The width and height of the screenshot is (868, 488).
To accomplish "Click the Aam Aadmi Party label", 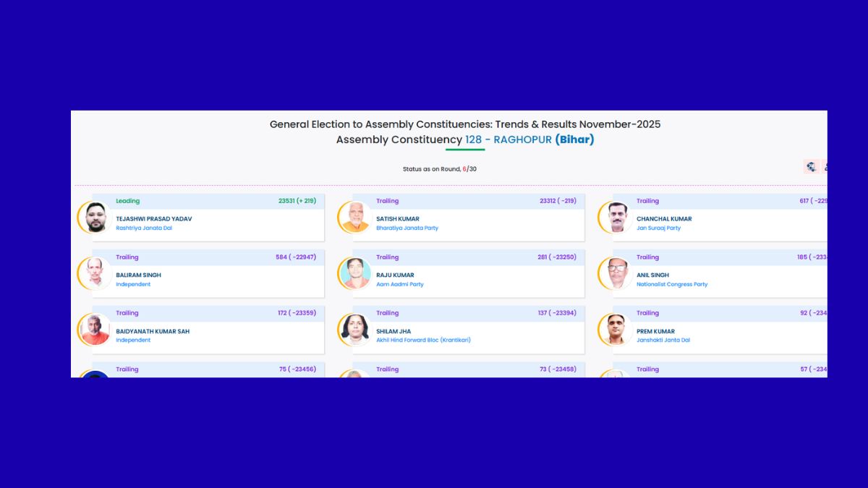I will [x=400, y=285].
